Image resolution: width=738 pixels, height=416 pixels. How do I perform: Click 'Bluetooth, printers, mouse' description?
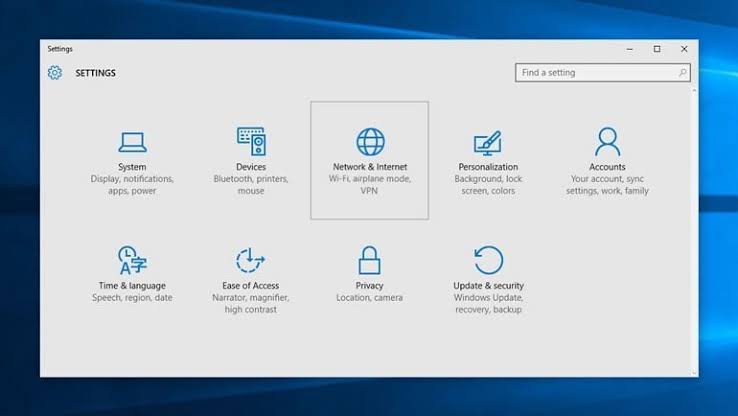point(251,185)
